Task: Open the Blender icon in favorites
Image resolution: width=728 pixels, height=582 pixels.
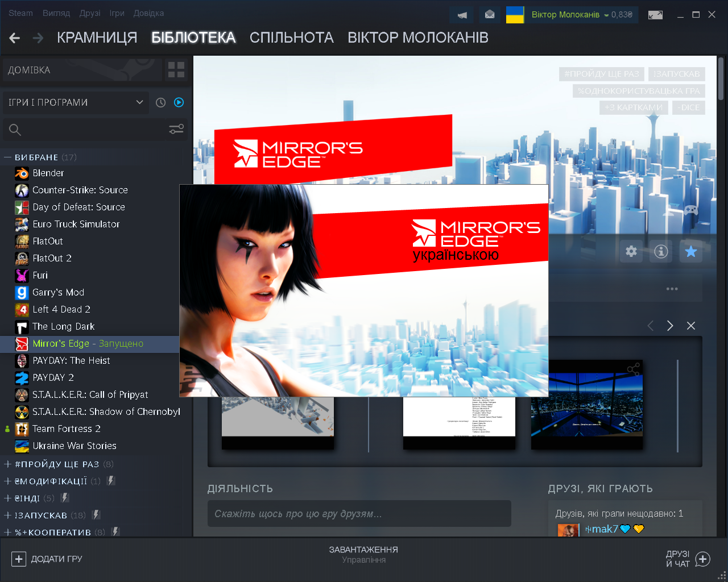Action: (22, 173)
